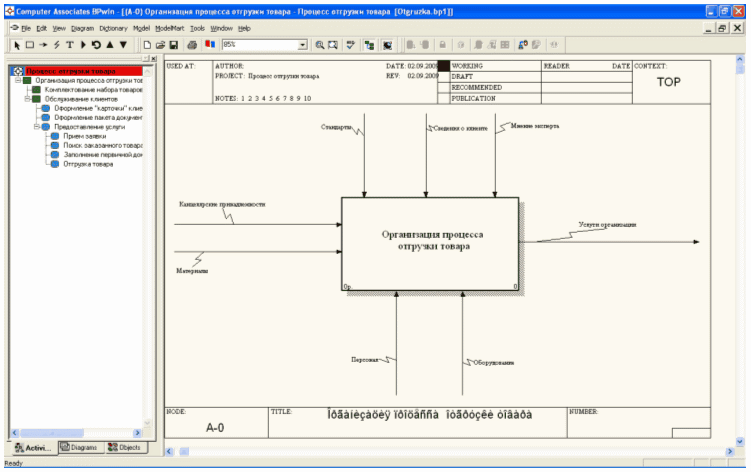Open the View menu
The width and height of the screenshot is (751, 472).
[x=59, y=28]
